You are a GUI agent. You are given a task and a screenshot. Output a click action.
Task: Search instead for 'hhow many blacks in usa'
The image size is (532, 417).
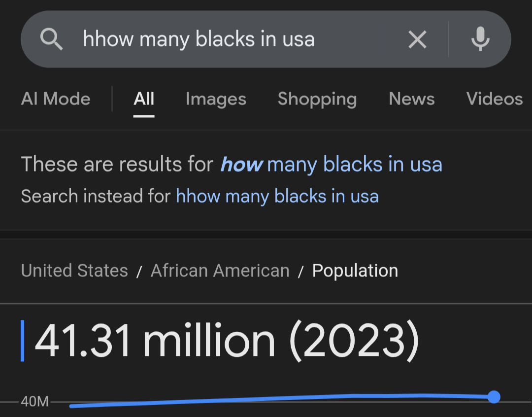(x=277, y=196)
